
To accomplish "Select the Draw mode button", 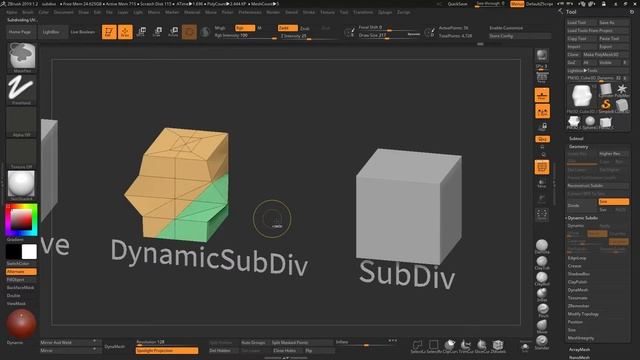I will click(125, 32).
